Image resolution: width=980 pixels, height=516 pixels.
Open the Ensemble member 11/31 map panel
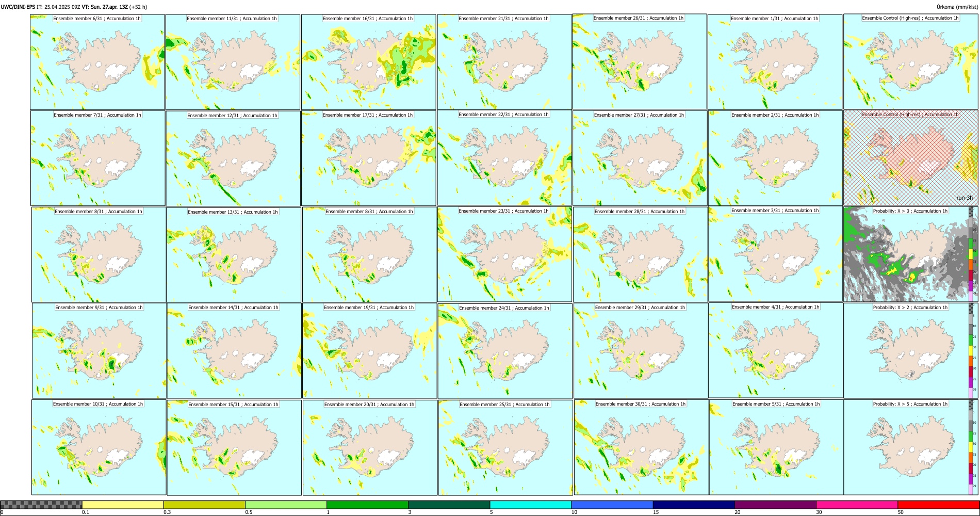[x=233, y=62]
